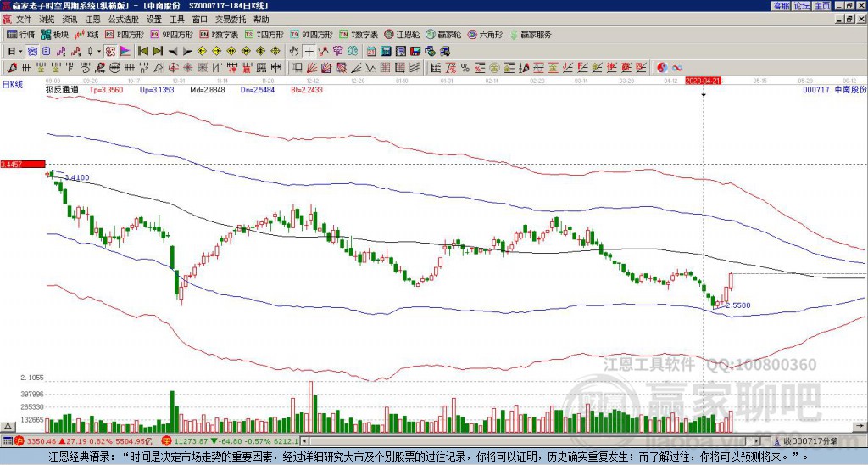Screen dimensions: 868x465
Task: Open the 设置 menu
Action: pos(154,20)
